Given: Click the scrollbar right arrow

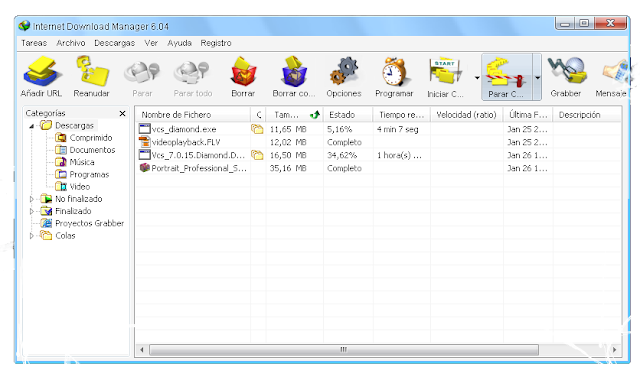Looking at the screenshot, I should tap(614, 350).
